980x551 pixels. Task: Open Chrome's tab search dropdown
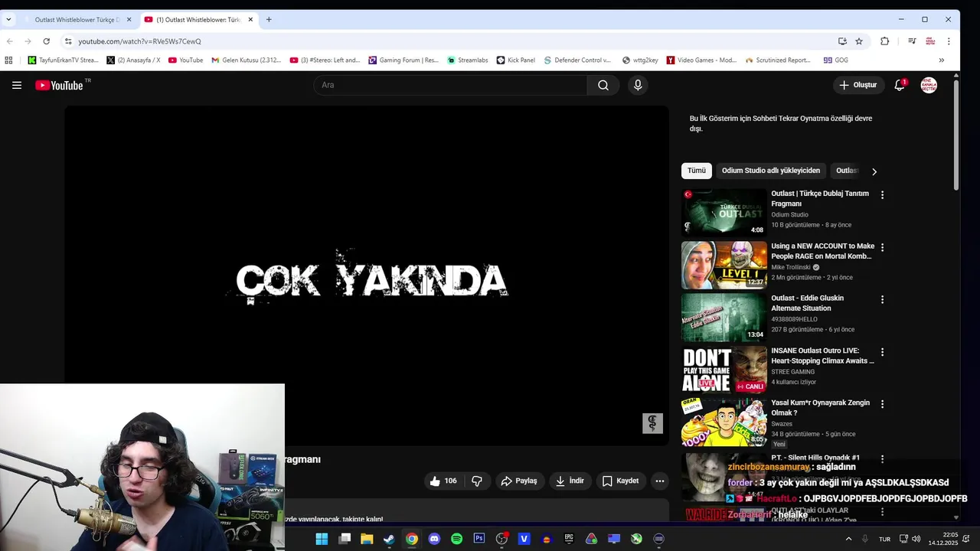pos(8,19)
